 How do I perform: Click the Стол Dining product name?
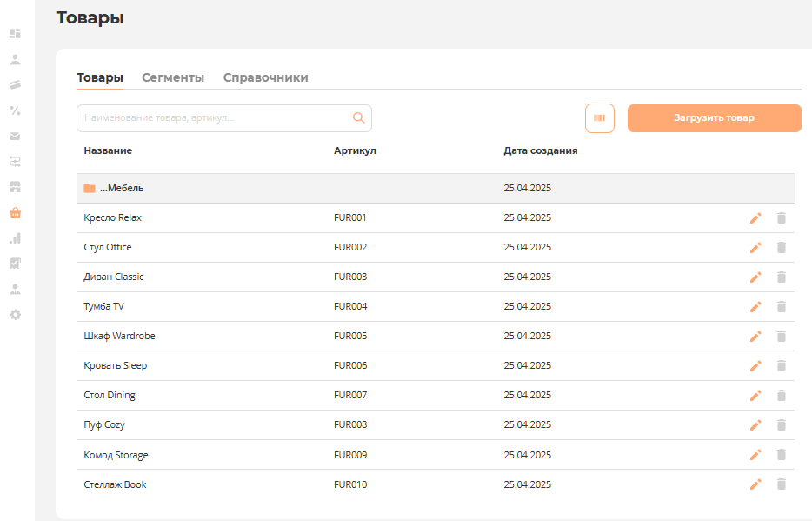pyautogui.click(x=110, y=396)
